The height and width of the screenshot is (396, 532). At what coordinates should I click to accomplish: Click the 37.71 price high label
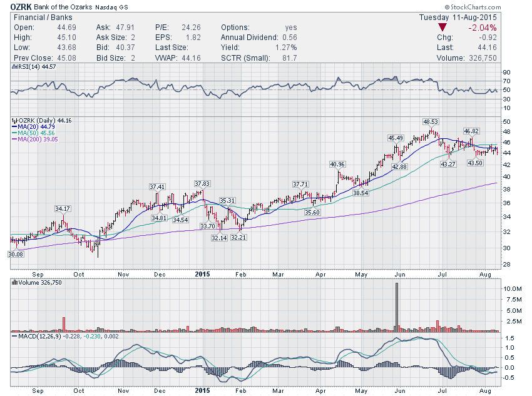pos(300,184)
